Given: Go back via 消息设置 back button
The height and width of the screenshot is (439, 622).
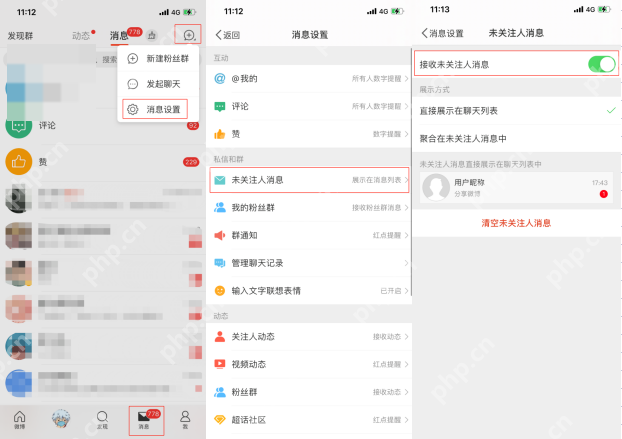Looking at the screenshot, I should 442,33.
